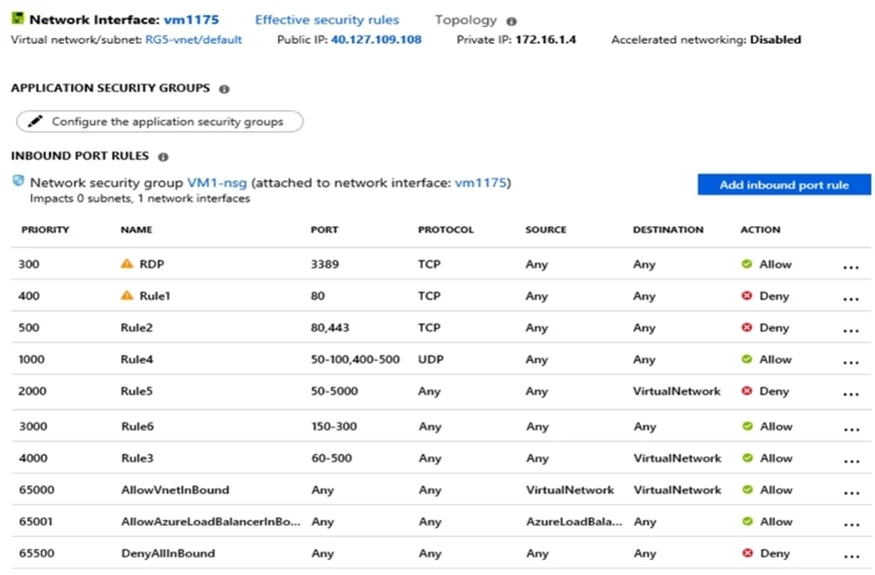This screenshot has width=875, height=575.
Task: Click the warning icon beside Rule1
Action: pyautogui.click(x=127, y=295)
